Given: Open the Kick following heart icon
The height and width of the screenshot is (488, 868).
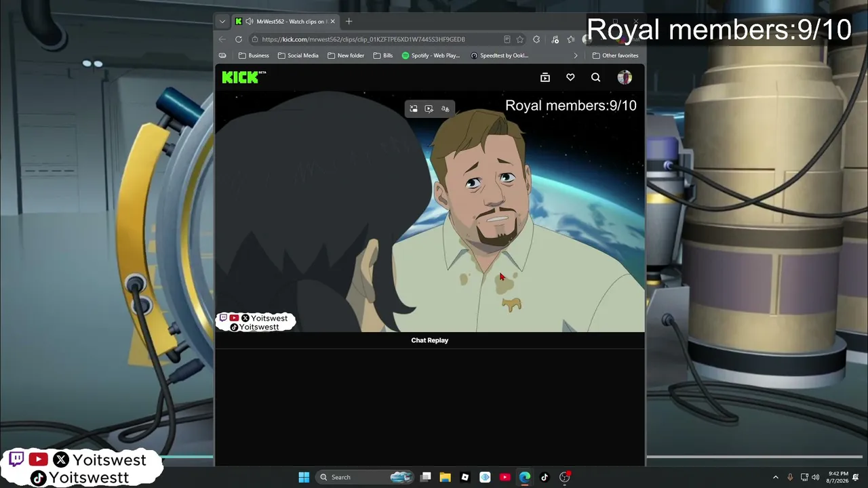Looking at the screenshot, I should click(x=570, y=77).
